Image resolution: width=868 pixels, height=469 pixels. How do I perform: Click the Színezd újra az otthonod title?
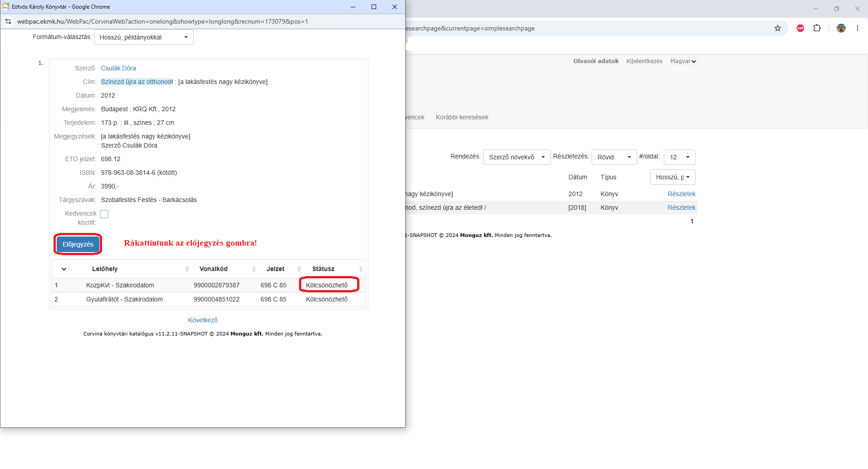(x=136, y=82)
